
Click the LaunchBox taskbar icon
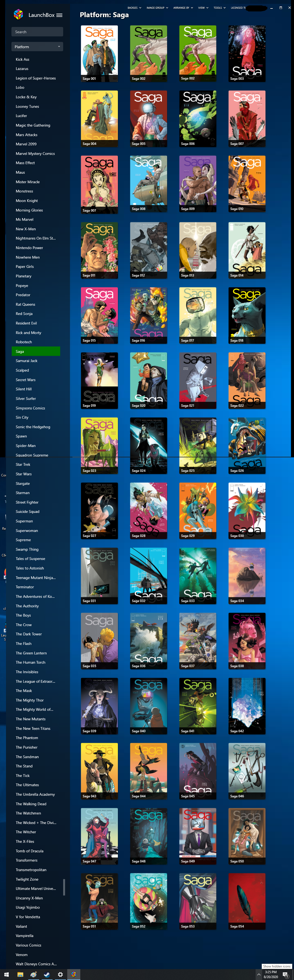tap(73, 974)
